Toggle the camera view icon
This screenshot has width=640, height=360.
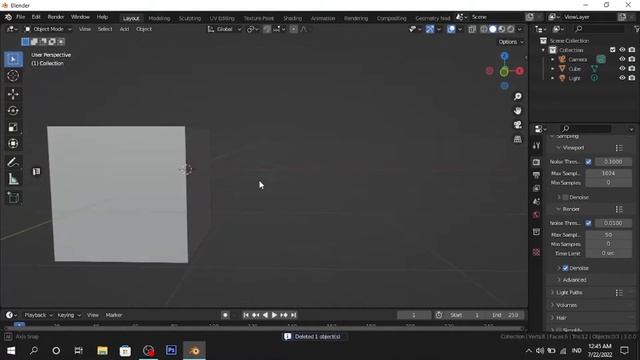pos(518,124)
